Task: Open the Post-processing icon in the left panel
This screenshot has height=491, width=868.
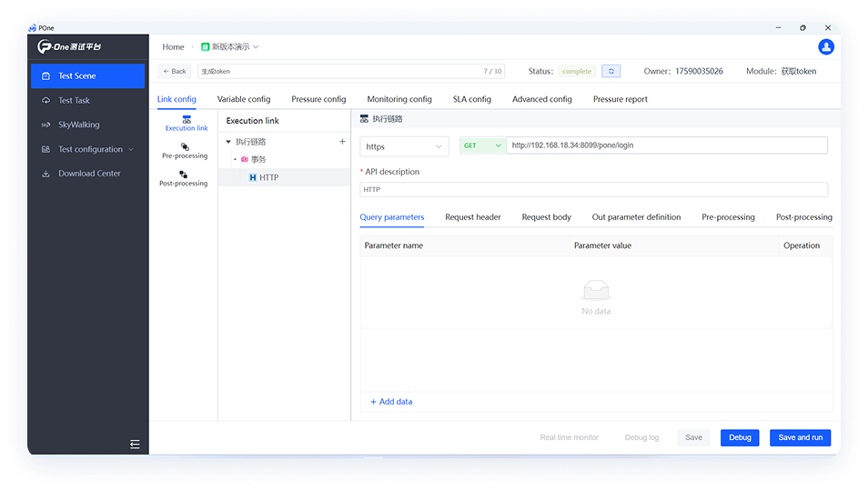Action: coord(184,175)
